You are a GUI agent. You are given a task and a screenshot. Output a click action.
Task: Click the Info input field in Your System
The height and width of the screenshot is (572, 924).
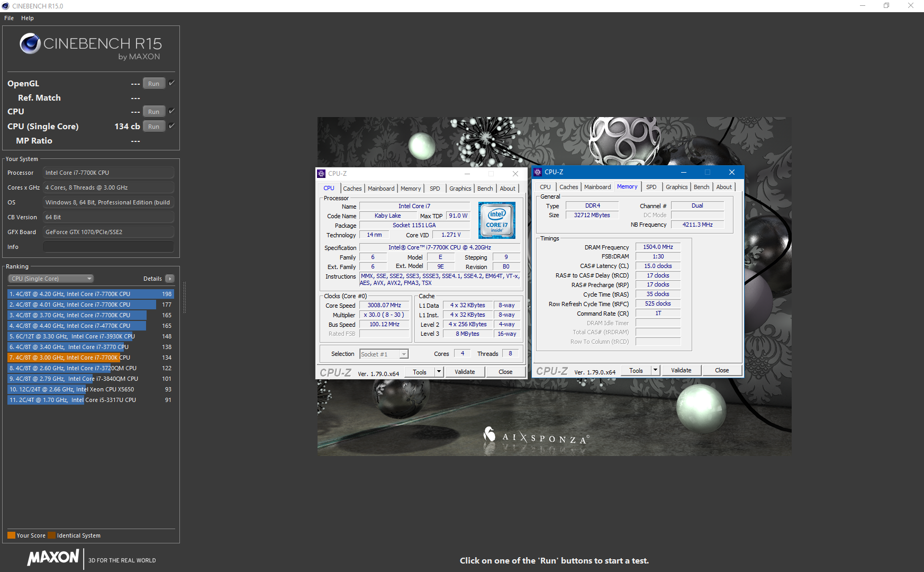(x=108, y=247)
